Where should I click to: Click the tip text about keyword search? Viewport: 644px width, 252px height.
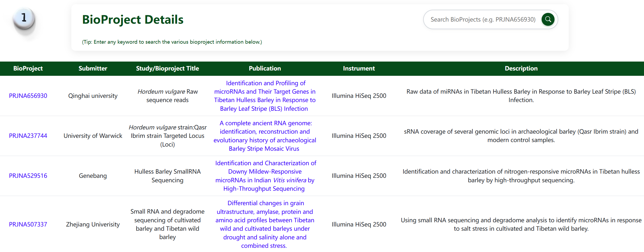click(172, 42)
